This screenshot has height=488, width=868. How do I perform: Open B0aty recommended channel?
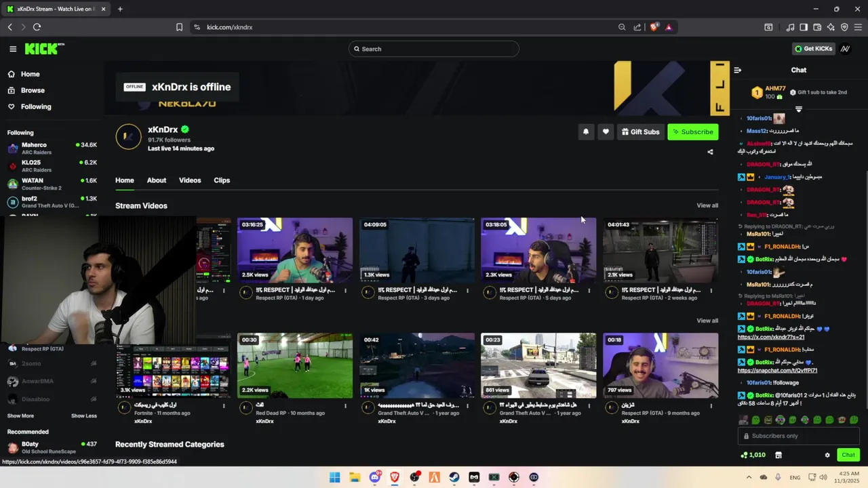(x=52, y=447)
